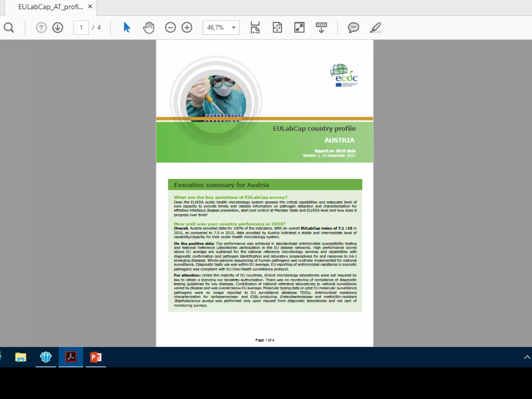Close the EULabCap_AT_profi document tab
Screen dimensions: 532x399
(x=90, y=7)
